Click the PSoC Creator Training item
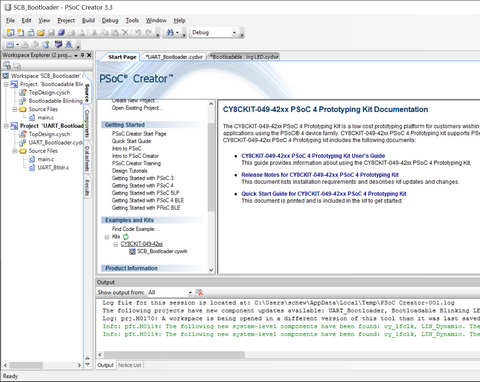Viewport: 480px width, 382px height. [136, 163]
